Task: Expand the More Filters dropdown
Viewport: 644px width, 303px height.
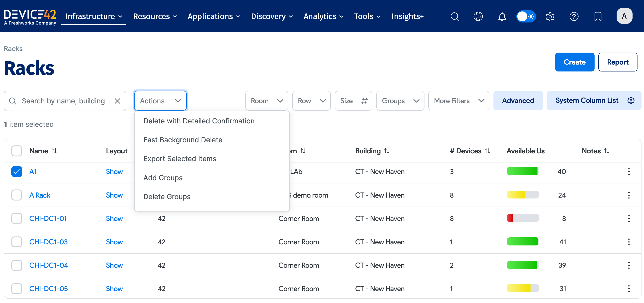Action: tap(458, 100)
